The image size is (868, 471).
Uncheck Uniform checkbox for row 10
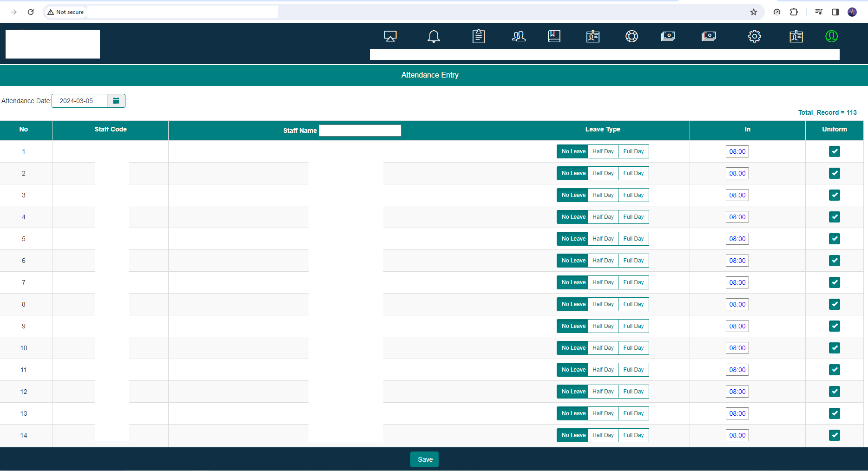(835, 348)
